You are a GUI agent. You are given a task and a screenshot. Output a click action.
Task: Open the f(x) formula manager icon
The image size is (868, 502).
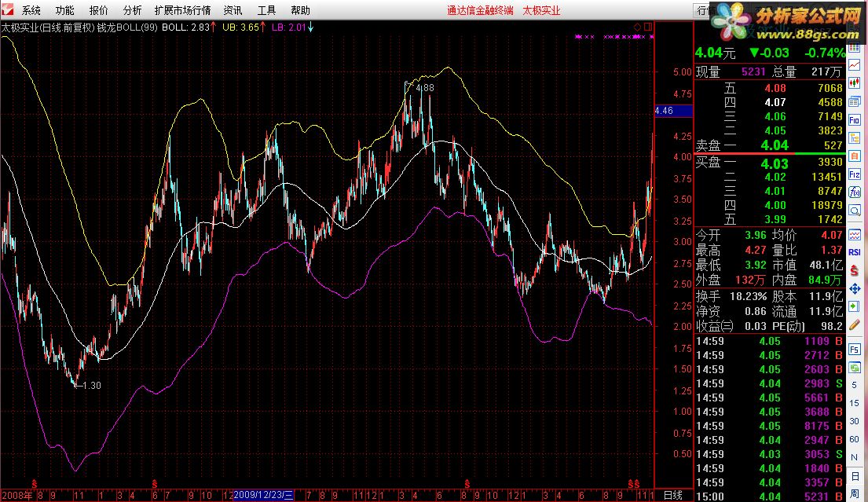(x=854, y=192)
